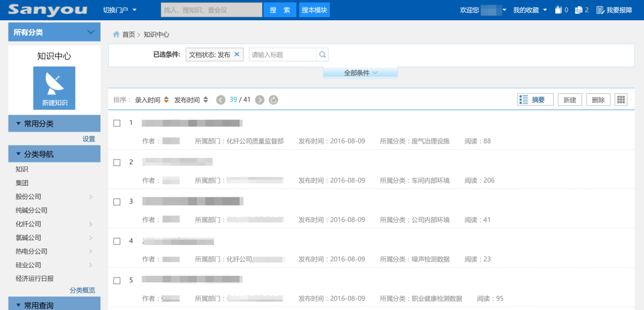Remove the 文档状态: 发布 filter
Viewport: 644px width, 310px height.
coord(236,55)
